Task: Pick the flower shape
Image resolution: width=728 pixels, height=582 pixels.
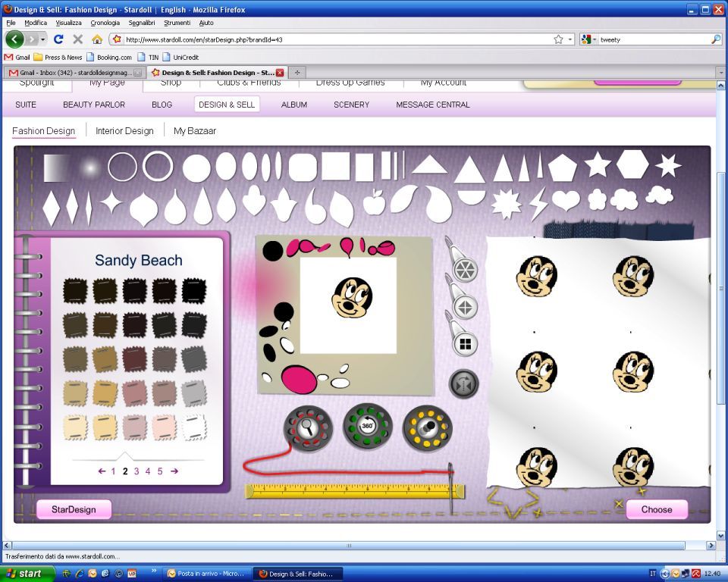Action: coord(597,199)
